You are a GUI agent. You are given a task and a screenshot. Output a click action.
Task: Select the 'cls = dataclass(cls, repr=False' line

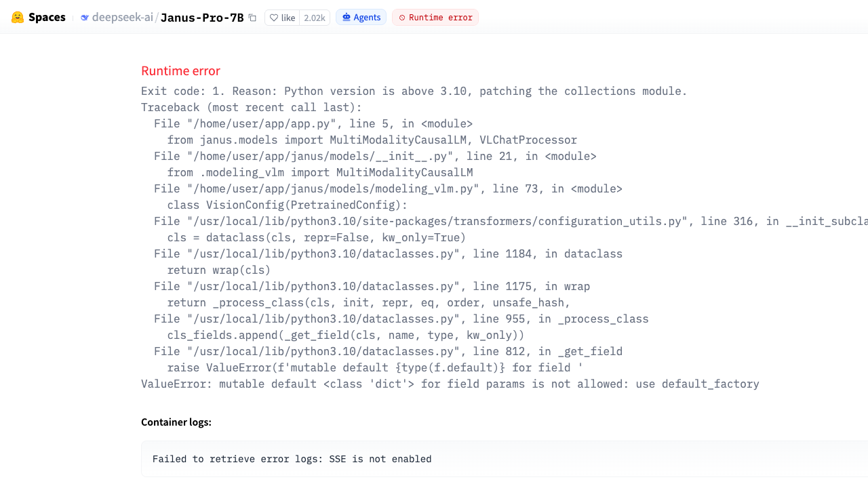tap(317, 238)
